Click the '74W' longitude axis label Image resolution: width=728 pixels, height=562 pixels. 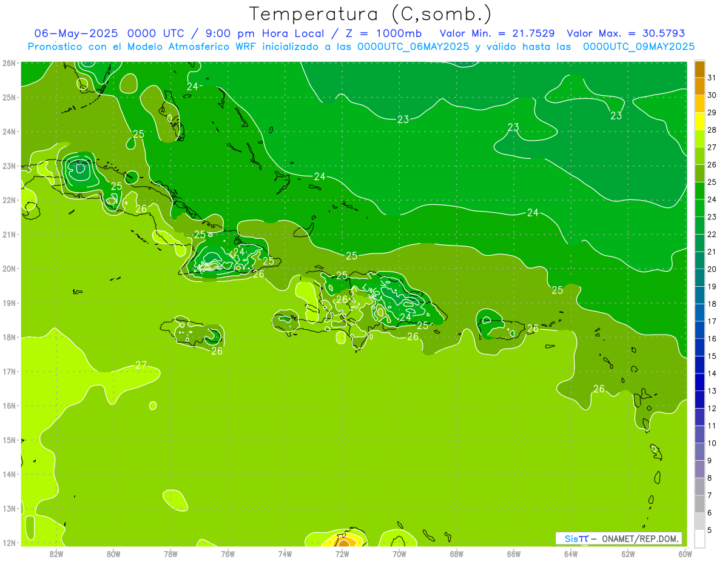(x=285, y=554)
